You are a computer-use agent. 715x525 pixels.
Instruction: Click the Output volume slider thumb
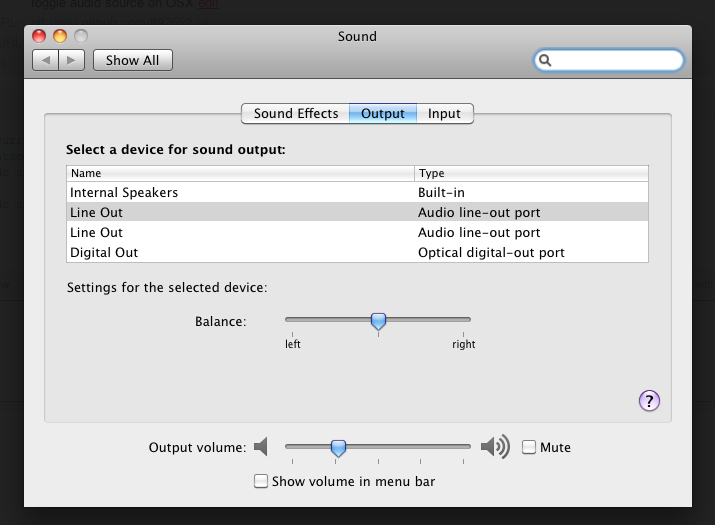pyautogui.click(x=338, y=448)
